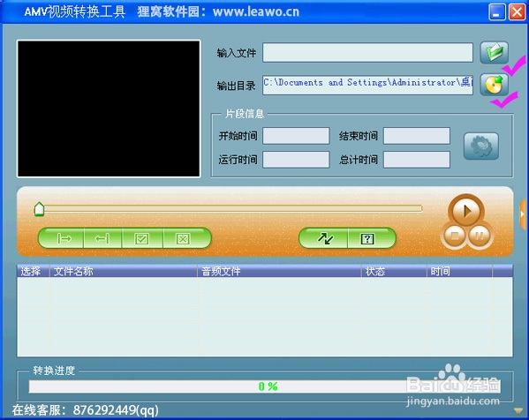Viewport: 529px width, 420px height.
Task: Click the 结束时间 field
Action: [x=417, y=136]
